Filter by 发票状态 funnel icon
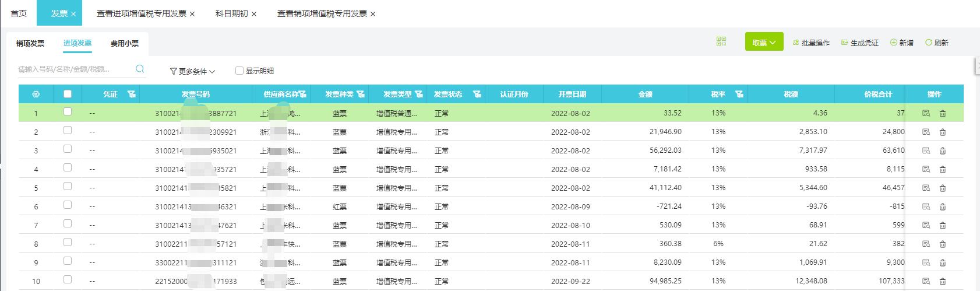Viewport: 980px width, 291px height. point(477,94)
